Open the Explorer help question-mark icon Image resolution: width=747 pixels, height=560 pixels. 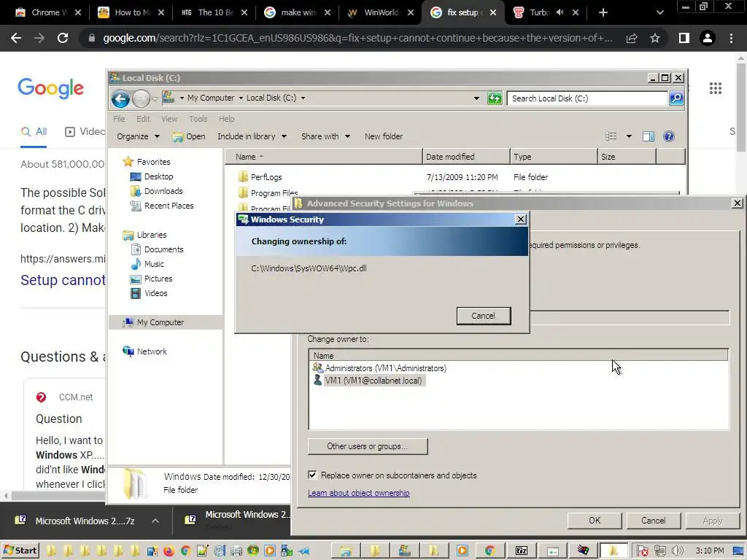tap(669, 136)
